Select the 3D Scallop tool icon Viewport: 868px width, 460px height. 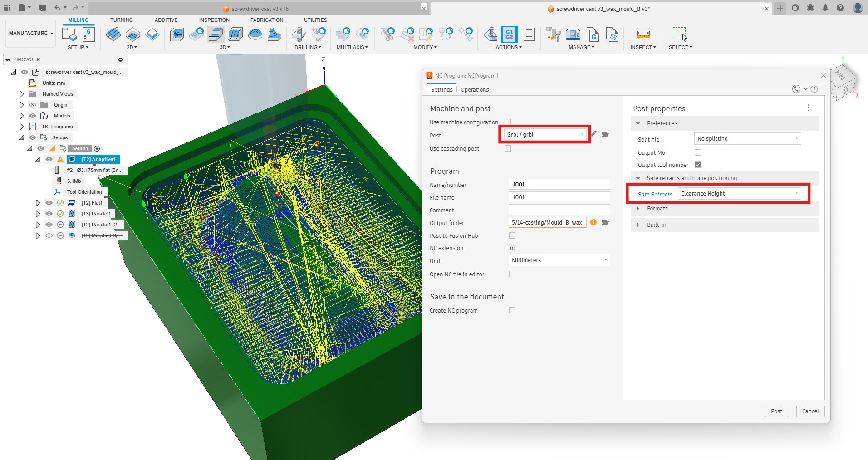(x=255, y=34)
